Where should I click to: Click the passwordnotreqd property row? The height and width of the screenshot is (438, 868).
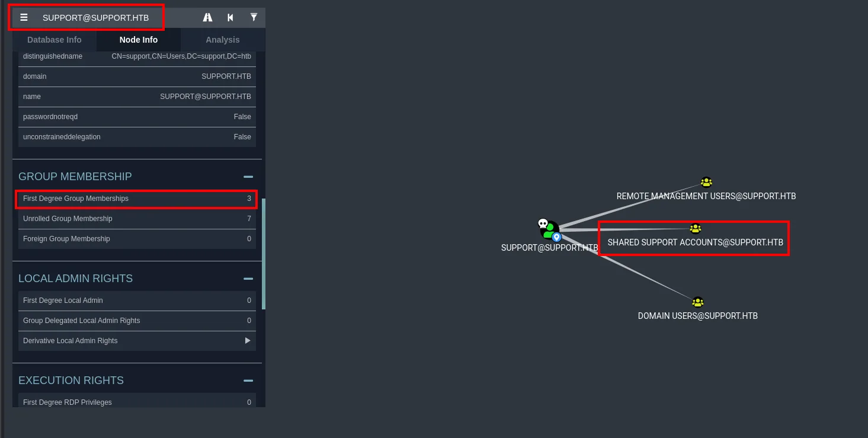click(137, 117)
